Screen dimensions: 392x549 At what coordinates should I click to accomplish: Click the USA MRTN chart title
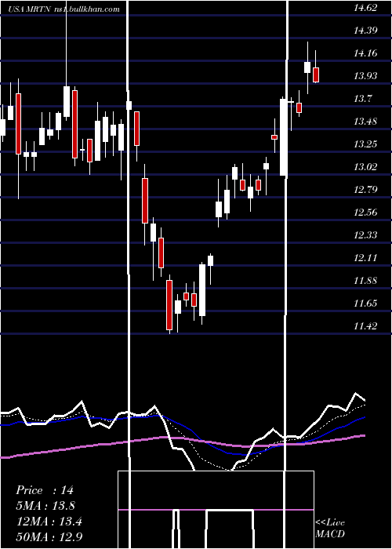click(x=30, y=9)
